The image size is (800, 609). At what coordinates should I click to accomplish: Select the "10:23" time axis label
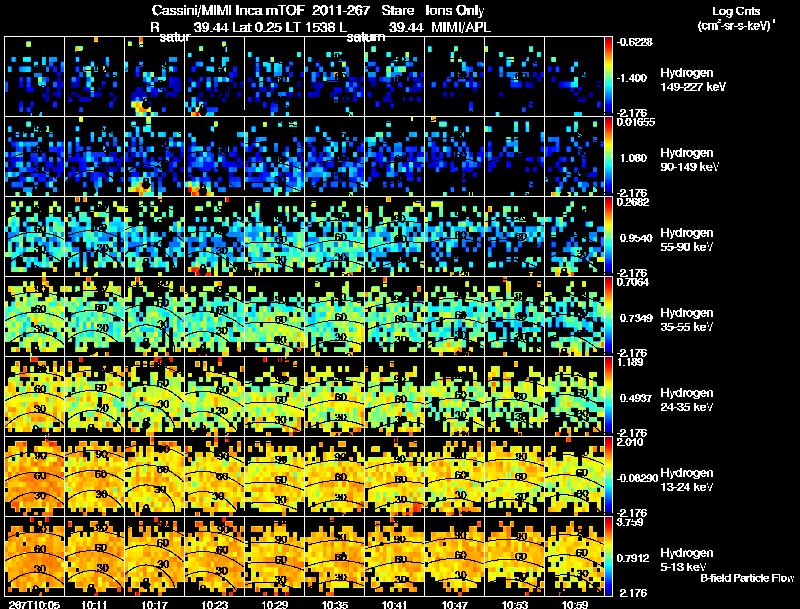pos(215,604)
